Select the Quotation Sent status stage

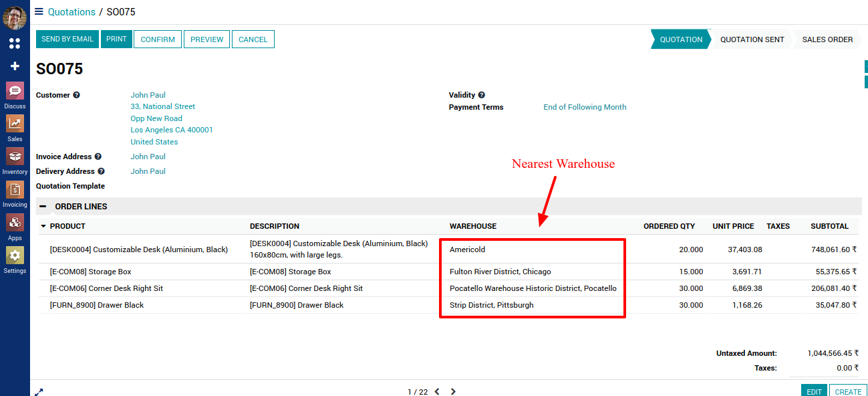752,39
